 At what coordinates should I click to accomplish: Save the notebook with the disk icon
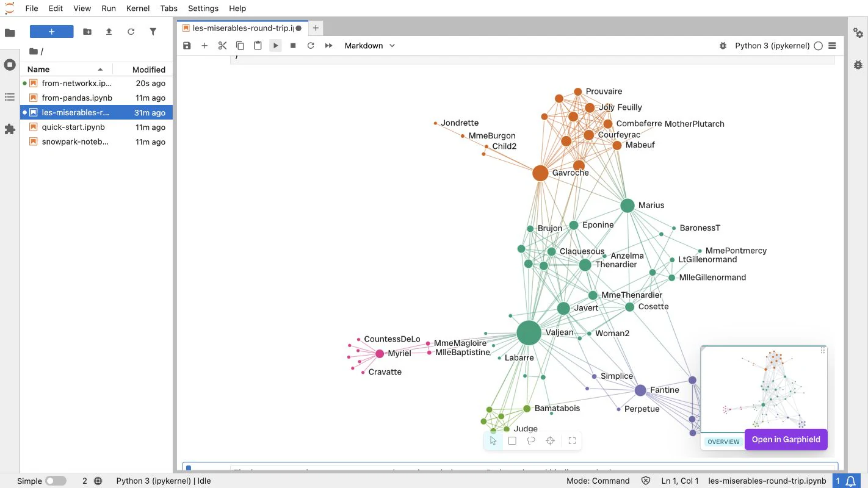click(187, 46)
